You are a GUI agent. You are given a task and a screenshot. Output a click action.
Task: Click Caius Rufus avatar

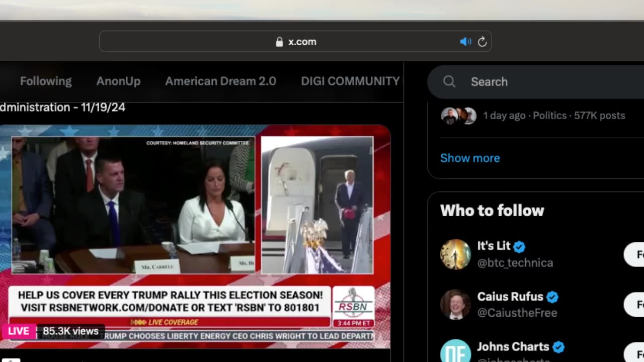tap(455, 305)
